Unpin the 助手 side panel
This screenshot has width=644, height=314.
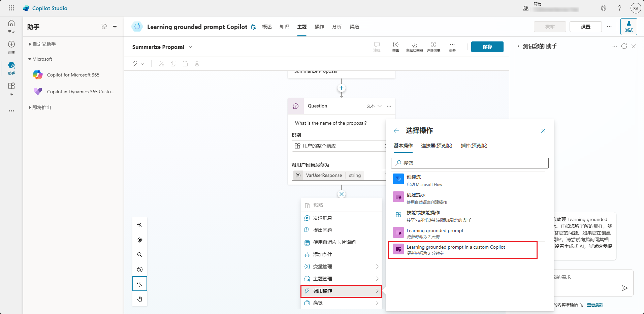point(104,27)
